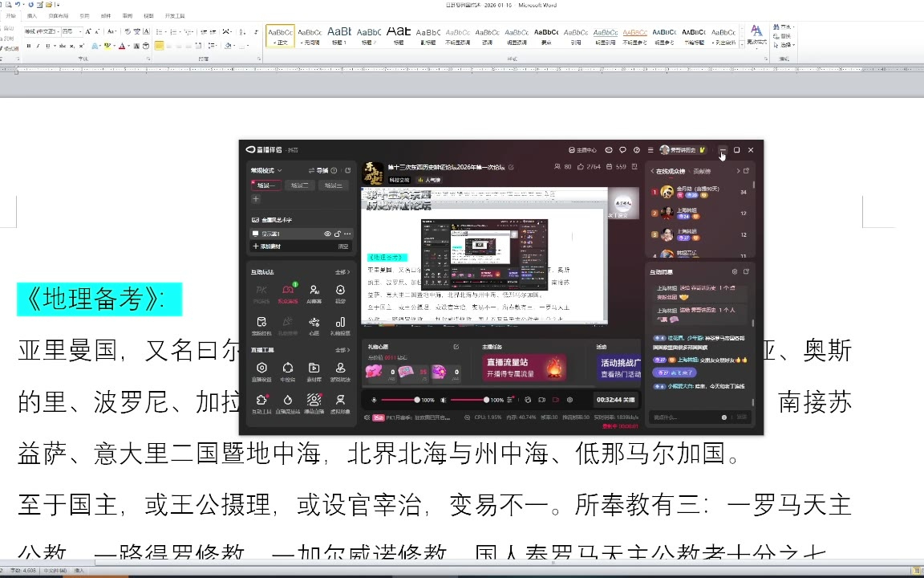Open the AI 弹幕 tool
Image resolution: width=924 pixels, height=578 pixels.
tap(314, 292)
